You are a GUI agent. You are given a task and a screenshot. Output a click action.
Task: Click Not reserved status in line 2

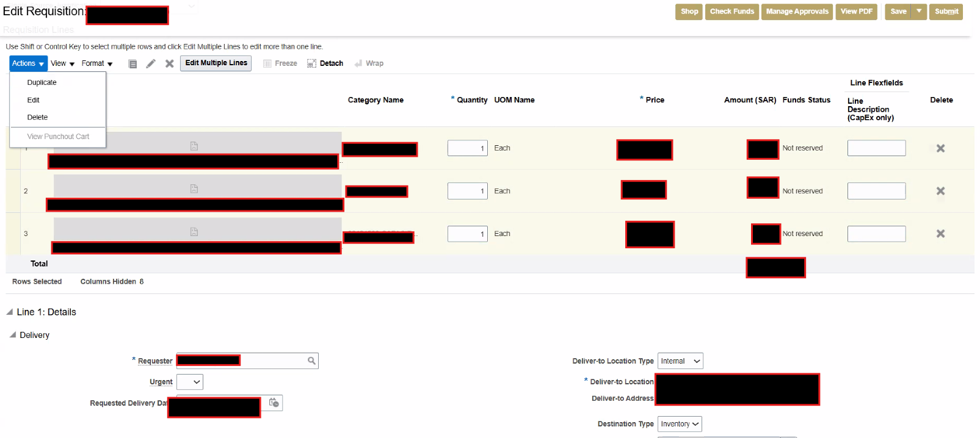[x=802, y=191]
